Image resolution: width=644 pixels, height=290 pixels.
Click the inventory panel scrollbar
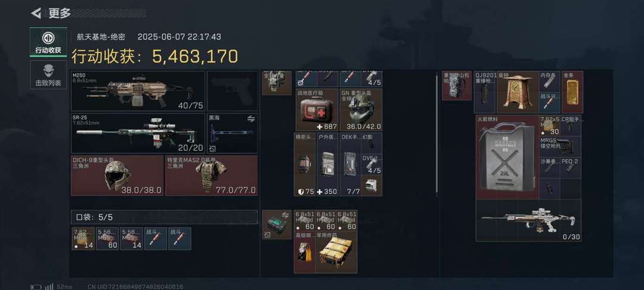(436, 134)
